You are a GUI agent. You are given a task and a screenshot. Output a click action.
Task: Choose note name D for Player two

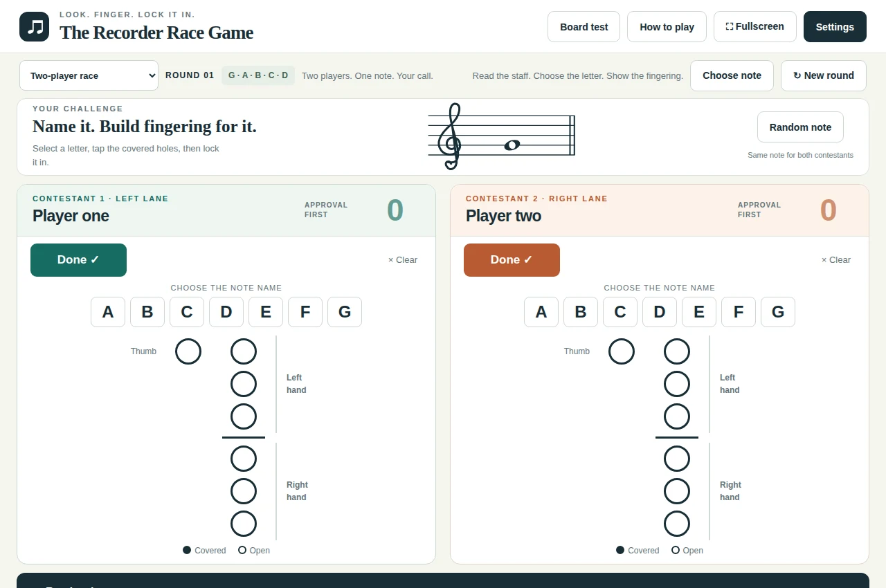click(660, 312)
